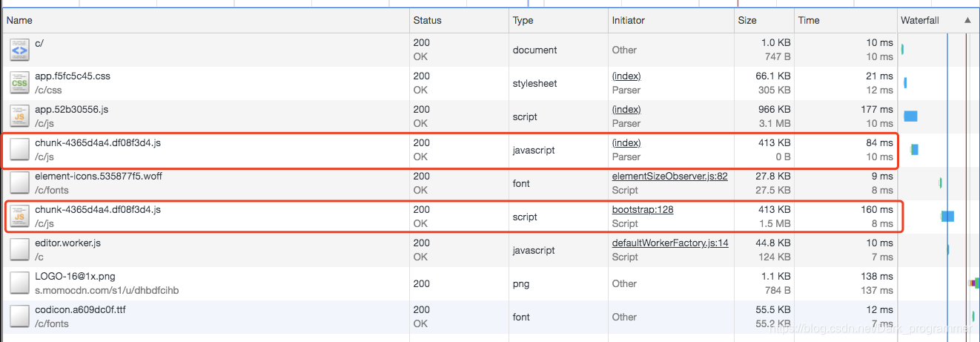Click the waterfall bar for element-icons.535877f5.woff
The width and height of the screenshot is (980, 342).
coord(941,183)
